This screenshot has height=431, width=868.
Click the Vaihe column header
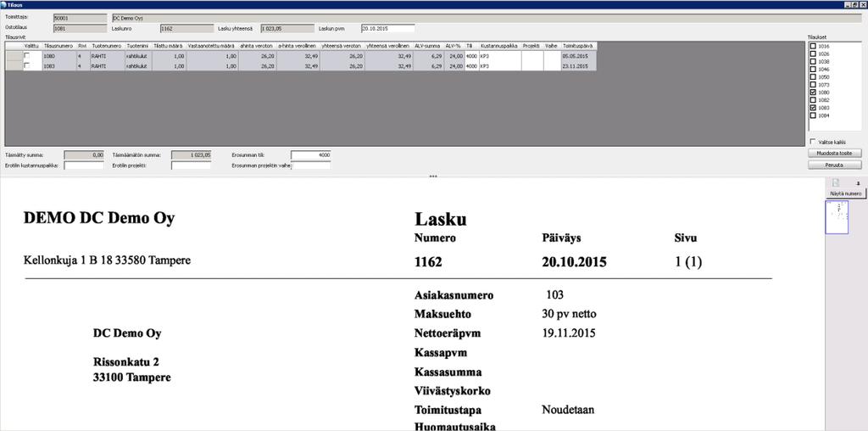pos(552,46)
